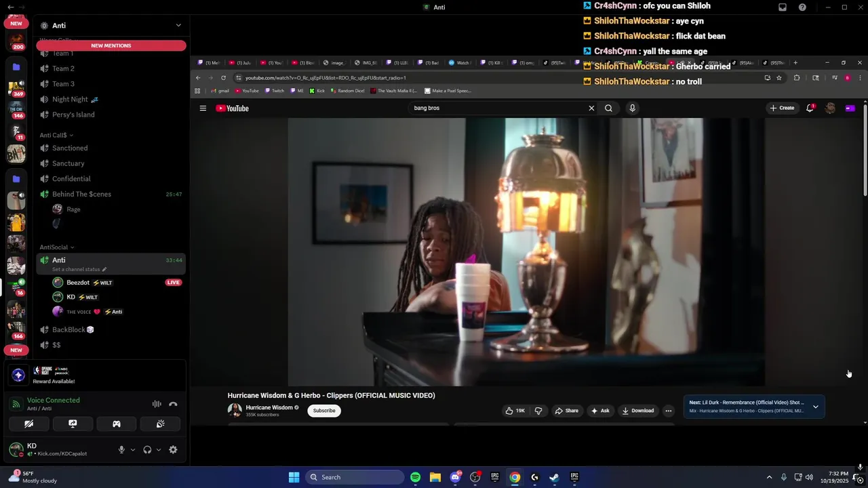868x488 pixels.
Task: Open the gmail bookmark
Action: coord(220,91)
